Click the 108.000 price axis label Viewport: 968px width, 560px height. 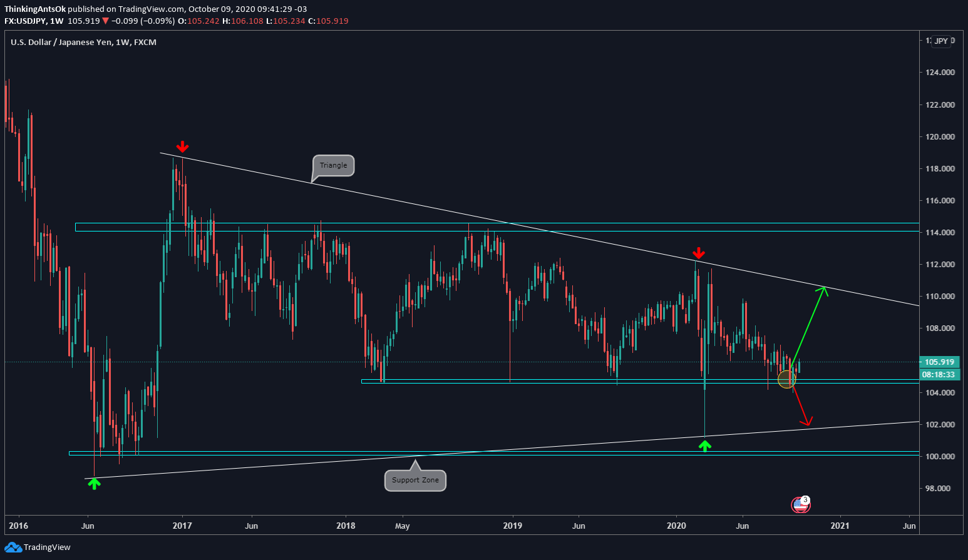(x=940, y=328)
